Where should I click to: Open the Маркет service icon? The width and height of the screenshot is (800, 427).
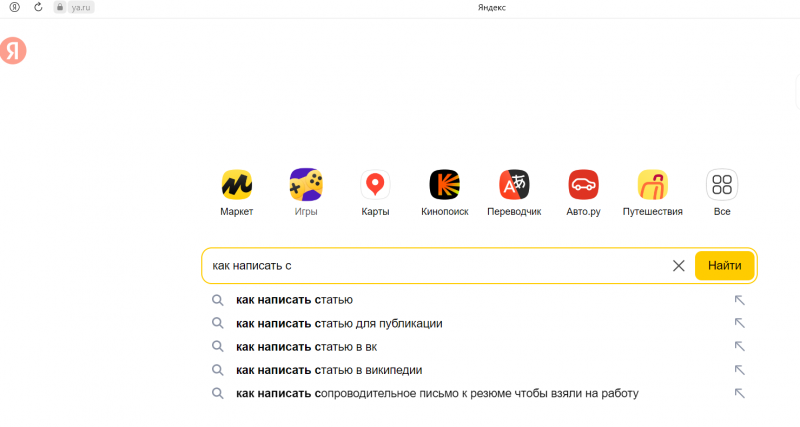click(x=237, y=184)
